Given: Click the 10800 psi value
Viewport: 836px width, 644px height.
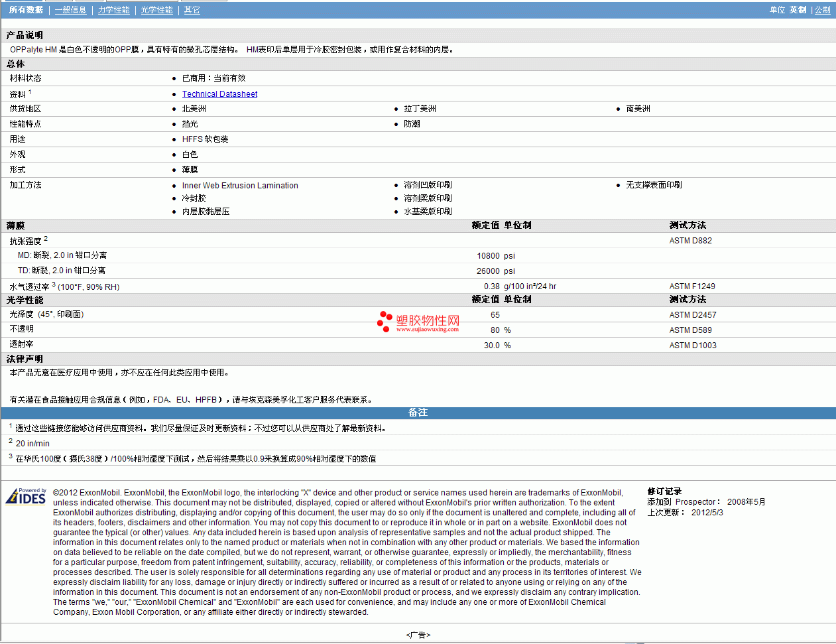Looking at the screenshot, I should (x=496, y=256).
